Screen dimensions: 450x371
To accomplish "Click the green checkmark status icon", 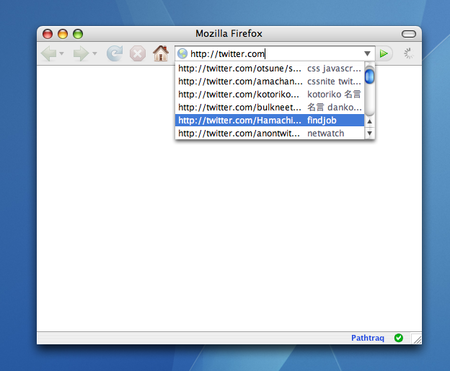I will 399,338.
